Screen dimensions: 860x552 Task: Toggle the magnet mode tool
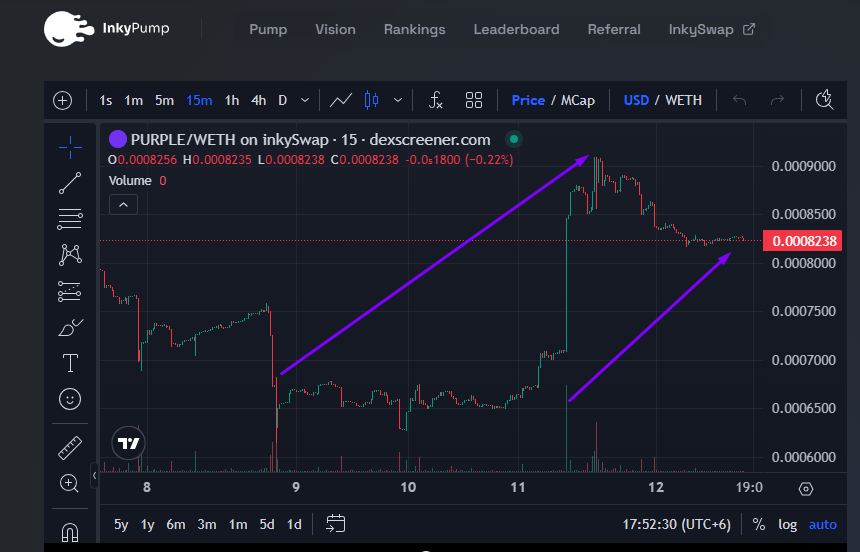70,532
